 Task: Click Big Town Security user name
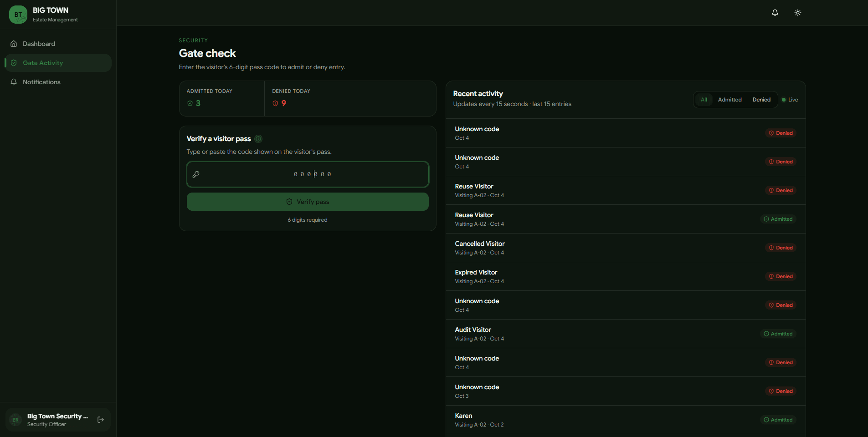click(57, 416)
